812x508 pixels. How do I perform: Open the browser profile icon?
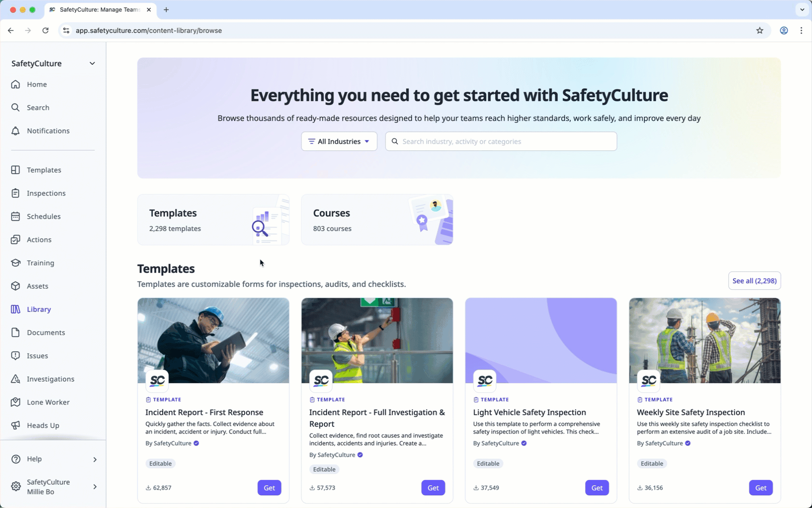click(x=784, y=30)
